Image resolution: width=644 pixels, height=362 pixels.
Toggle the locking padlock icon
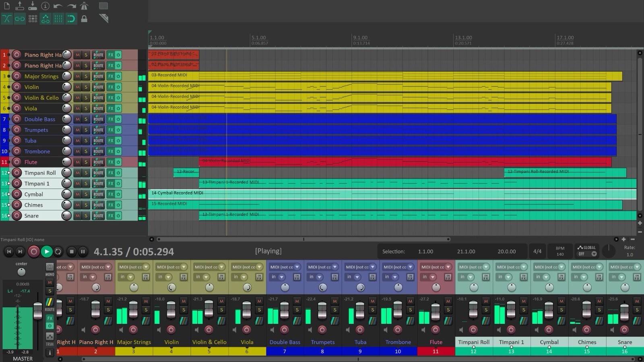(x=84, y=19)
